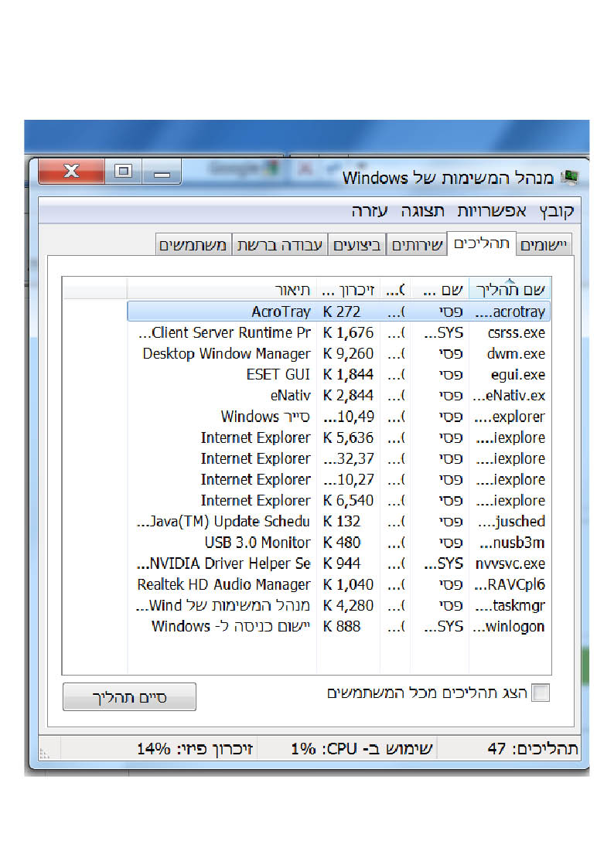Click 'Realtek HD Audio Manager' description
This screenshot has height=868, width=614.
(223, 584)
